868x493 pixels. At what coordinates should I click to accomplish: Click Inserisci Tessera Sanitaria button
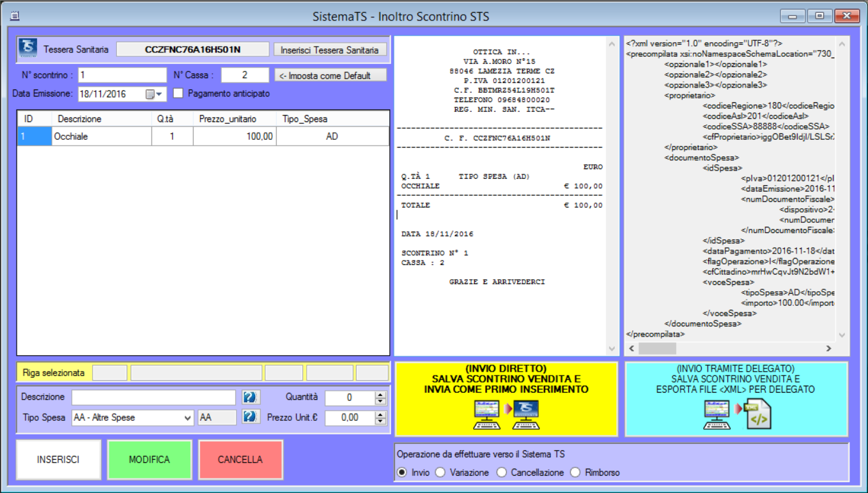click(x=330, y=50)
